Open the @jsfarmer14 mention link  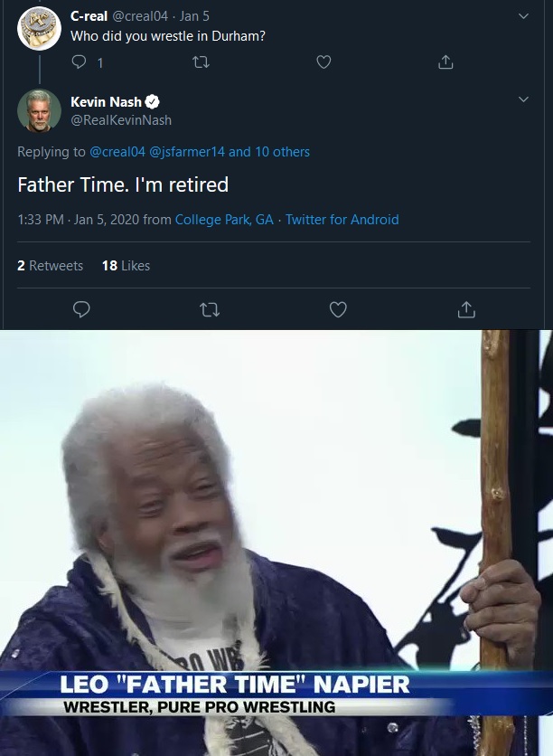point(187,152)
